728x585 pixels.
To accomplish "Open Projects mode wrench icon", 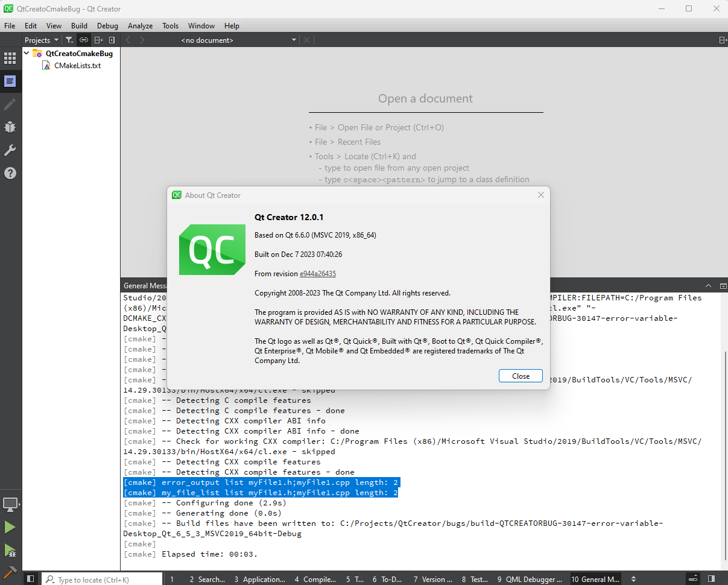I will point(10,150).
